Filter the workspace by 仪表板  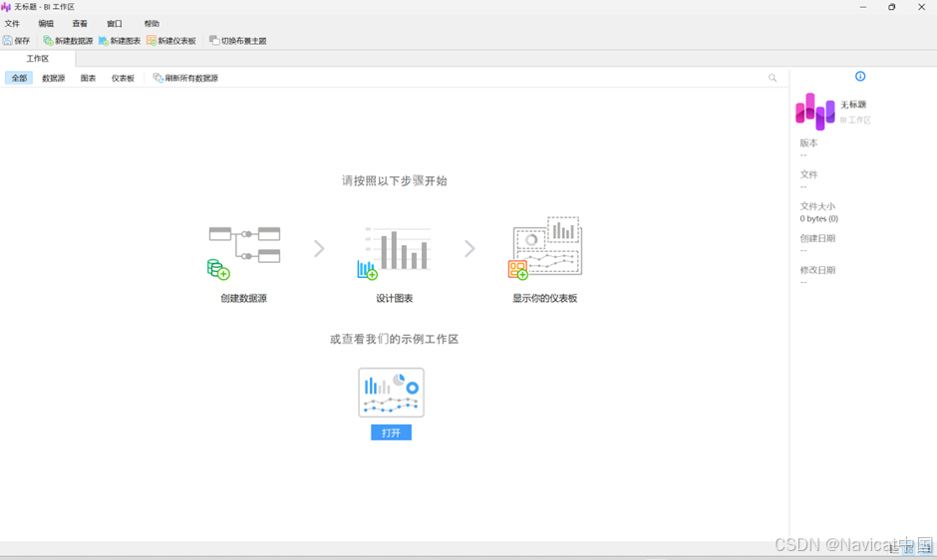pos(123,78)
